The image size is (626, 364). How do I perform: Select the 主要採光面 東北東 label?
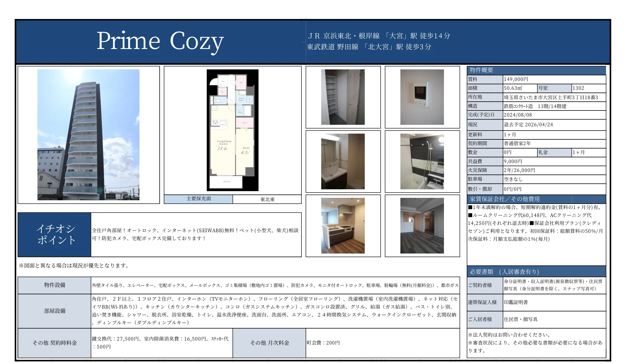pos(198,199)
